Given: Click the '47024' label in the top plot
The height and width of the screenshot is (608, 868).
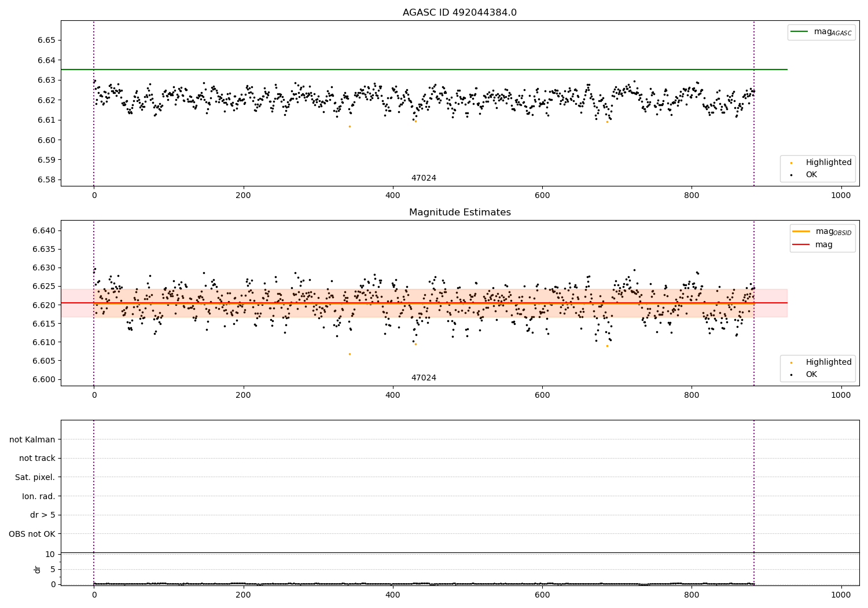Looking at the screenshot, I should pos(424,178).
